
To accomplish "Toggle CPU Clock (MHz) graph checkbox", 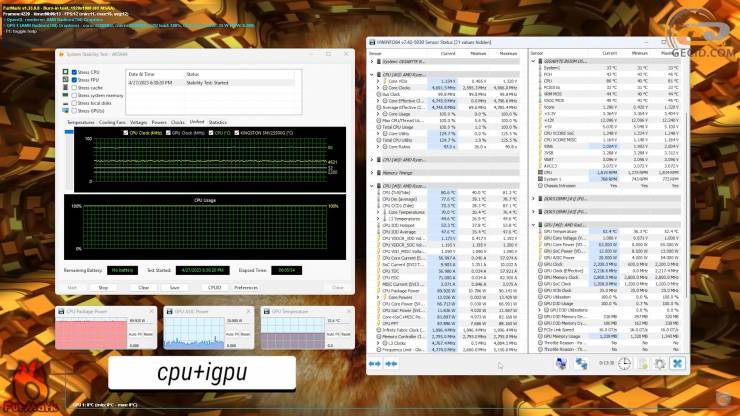I will 126,133.
